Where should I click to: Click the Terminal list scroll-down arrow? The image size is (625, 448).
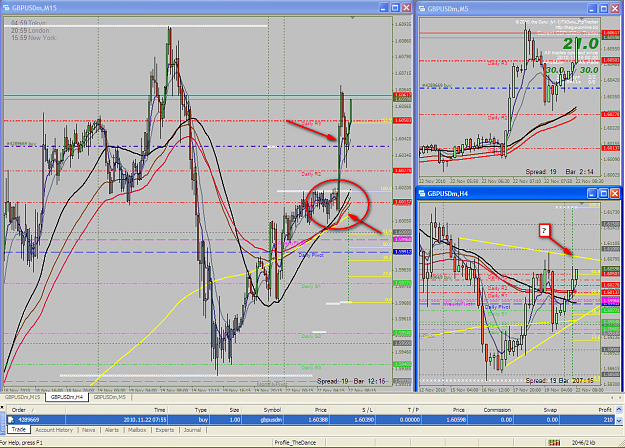[x=619, y=420]
